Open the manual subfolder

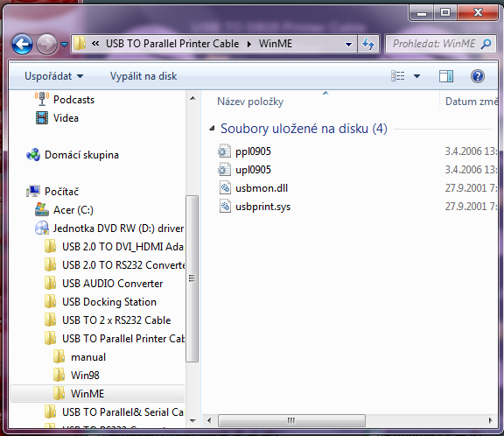pos(88,357)
